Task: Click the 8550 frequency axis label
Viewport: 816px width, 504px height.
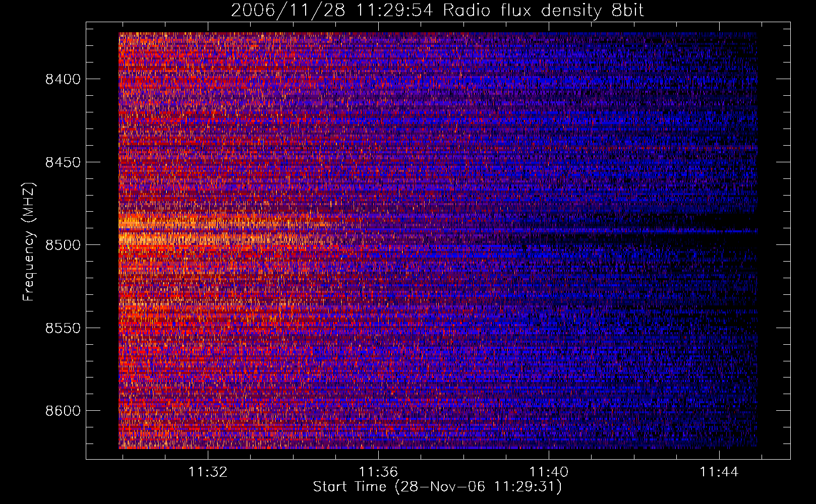Action: (x=63, y=328)
